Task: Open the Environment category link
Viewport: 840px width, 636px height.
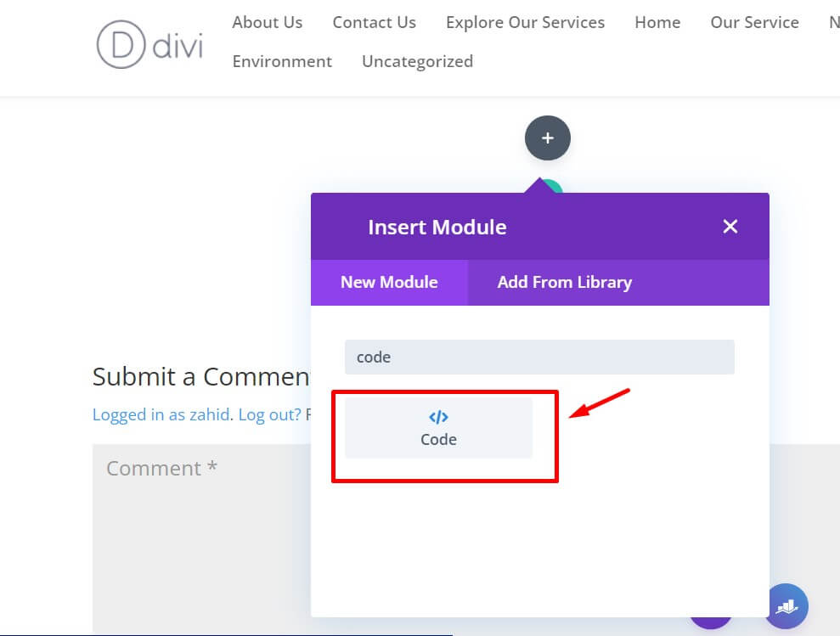Action: point(282,62)
